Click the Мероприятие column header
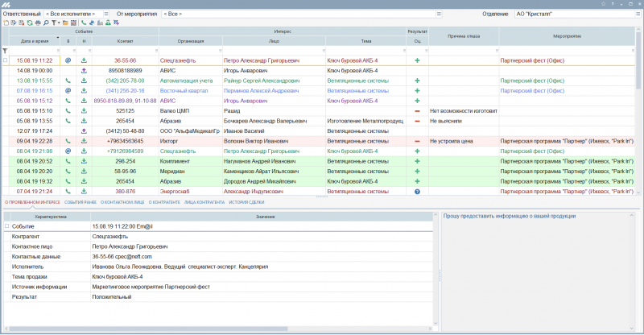Screen dimensions: 644x335 pyautogui.click(x=568, y=36)
